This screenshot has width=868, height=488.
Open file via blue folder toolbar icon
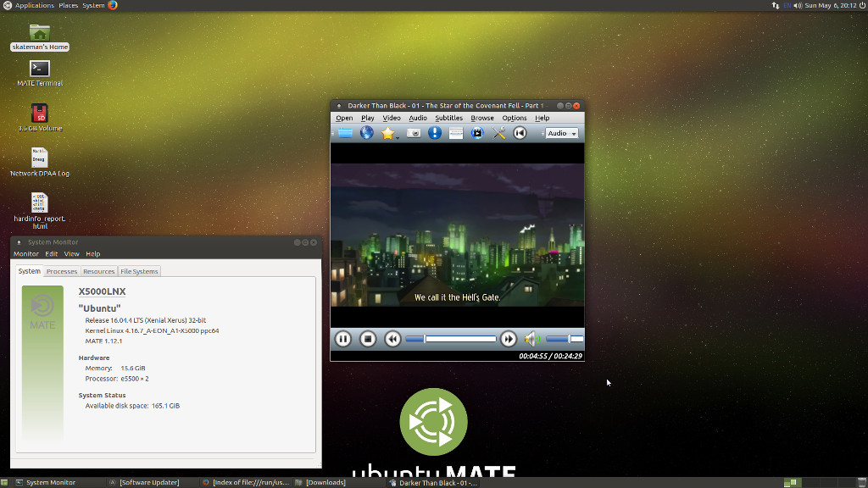pos(346,133)
